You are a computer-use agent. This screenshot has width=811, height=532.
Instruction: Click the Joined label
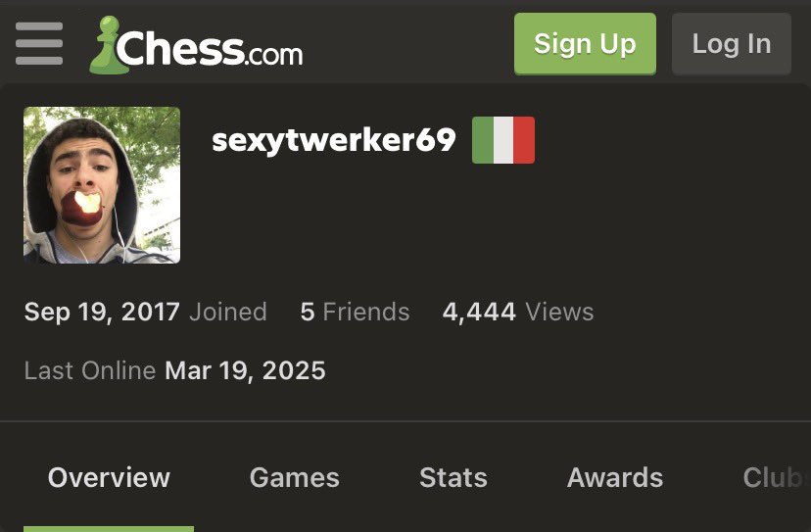(x=227, y=313)
